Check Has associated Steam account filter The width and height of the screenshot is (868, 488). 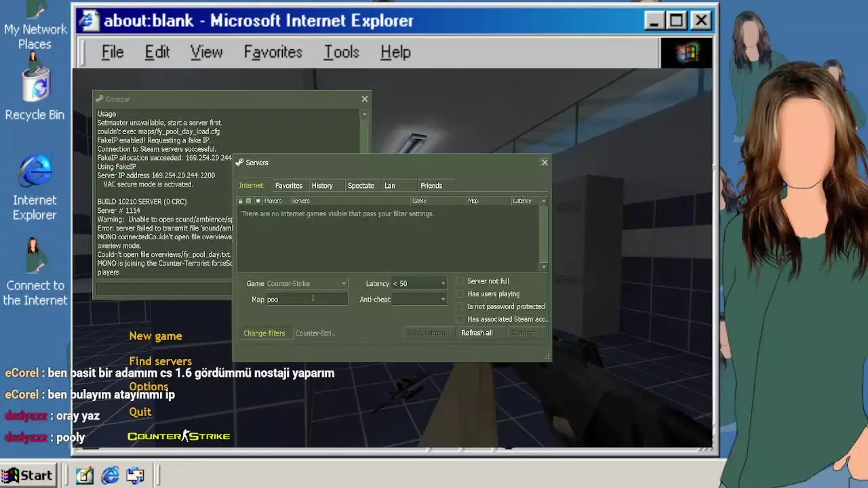tap(460, 319)
